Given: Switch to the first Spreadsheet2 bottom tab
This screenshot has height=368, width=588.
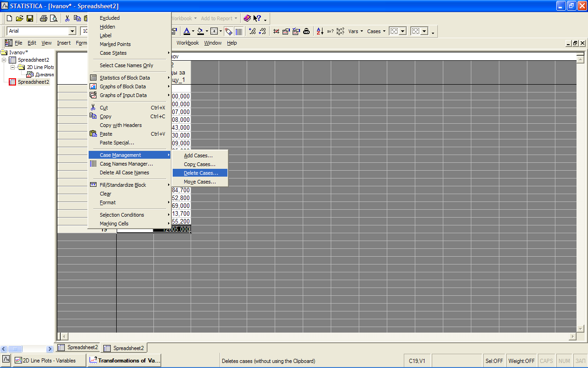Looking at the screenshot, I should coord(78,347).
